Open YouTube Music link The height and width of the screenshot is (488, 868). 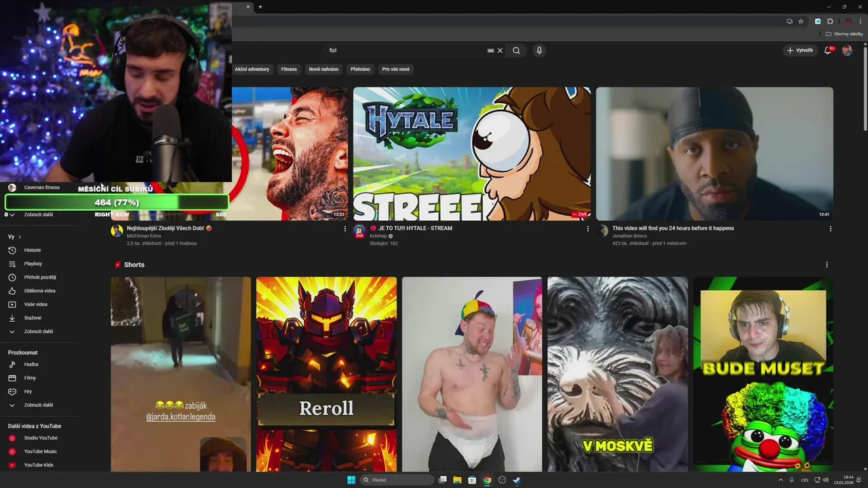41,451
